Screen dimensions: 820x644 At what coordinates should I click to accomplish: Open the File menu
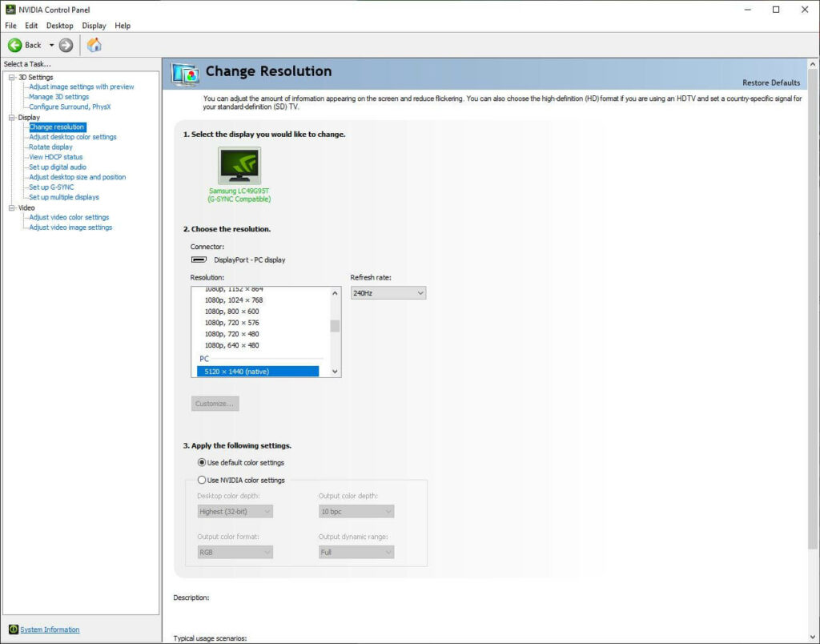[10, 26]
